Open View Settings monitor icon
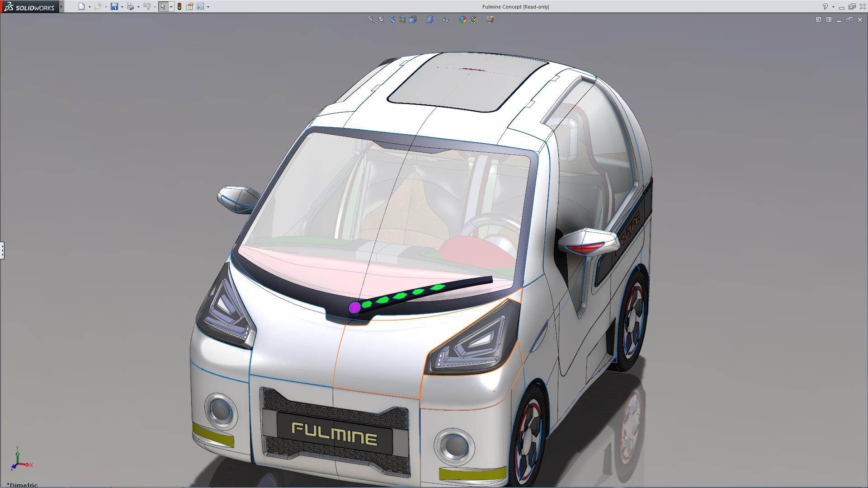 (490, 19)
